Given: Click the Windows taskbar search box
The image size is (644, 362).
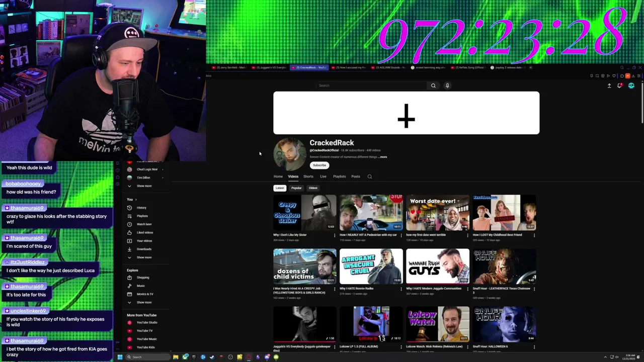Looking at the screenshot, I should [x=148, y=357].
